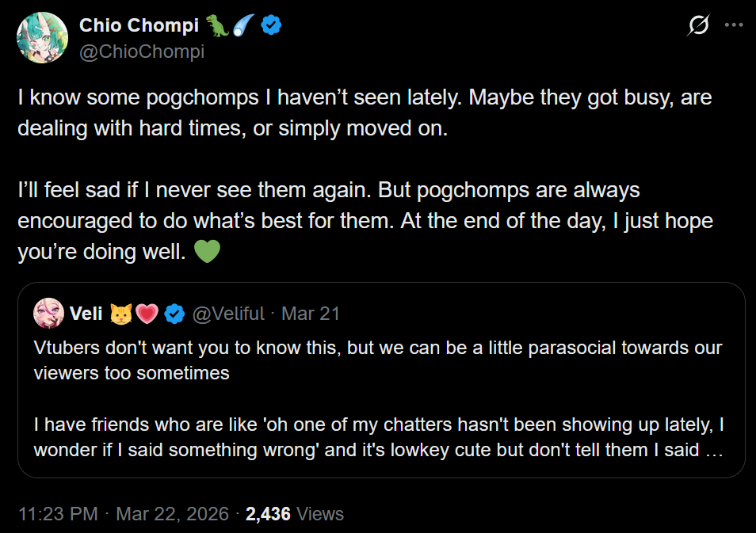Click the 2,436 Views count
The width and height of the screenshot is (756, 533).
click(295, 514)
